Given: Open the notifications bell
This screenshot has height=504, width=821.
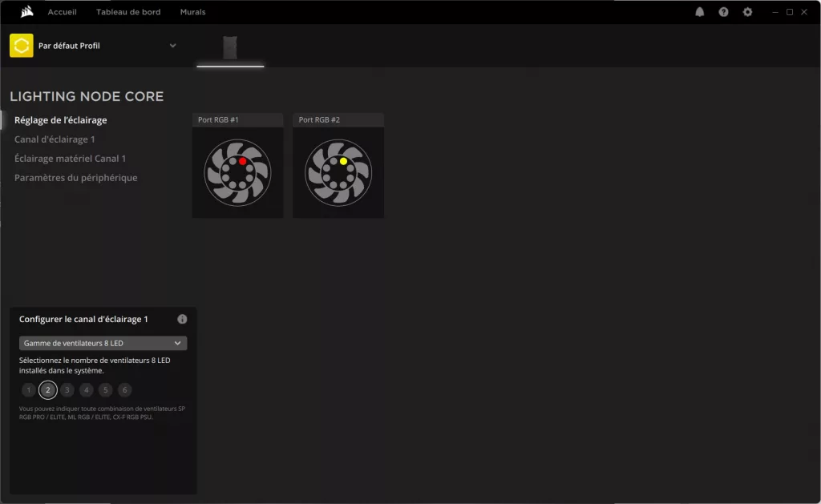Looking at the screenshot, I should (699, 12).
